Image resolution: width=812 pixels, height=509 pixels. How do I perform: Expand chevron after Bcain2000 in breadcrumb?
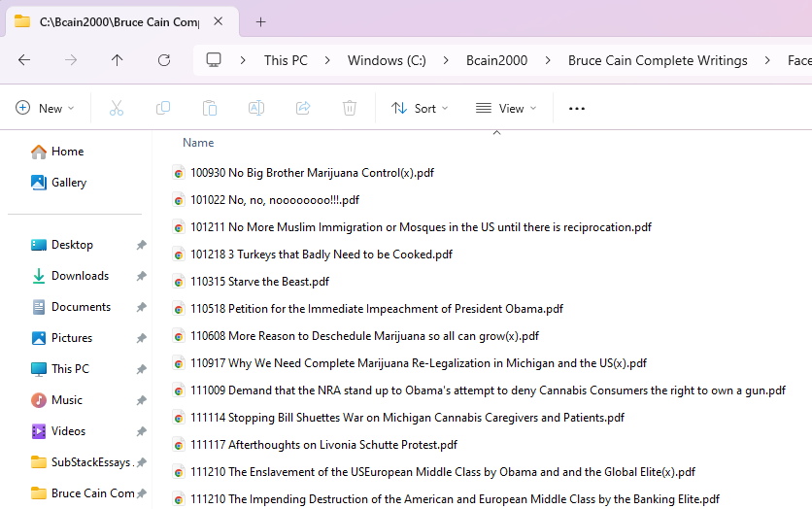pyautogui.click(x=548, y=60)
